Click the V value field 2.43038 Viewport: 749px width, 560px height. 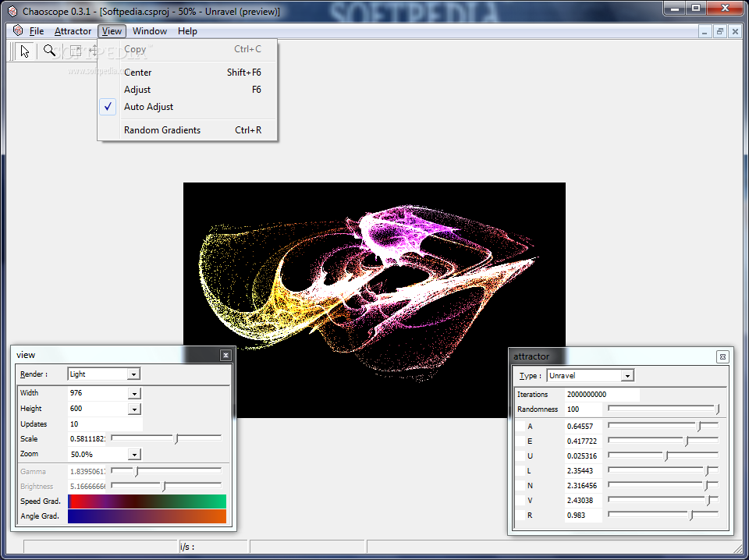tap(584, 500)
